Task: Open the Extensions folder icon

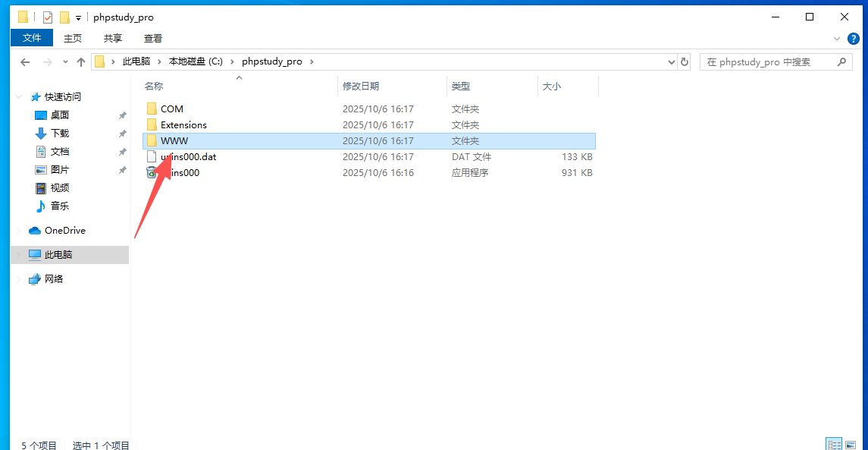Action: (152, 124)
